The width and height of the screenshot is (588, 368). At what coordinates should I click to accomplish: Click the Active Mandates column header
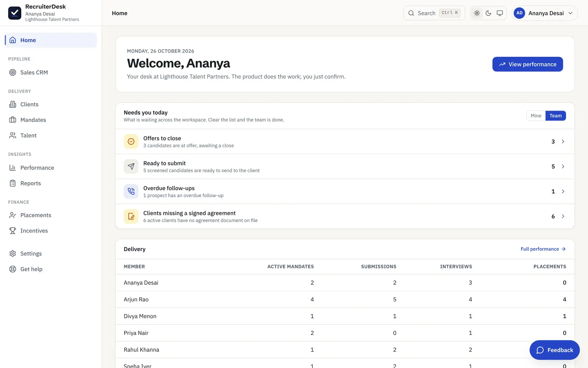291,267
